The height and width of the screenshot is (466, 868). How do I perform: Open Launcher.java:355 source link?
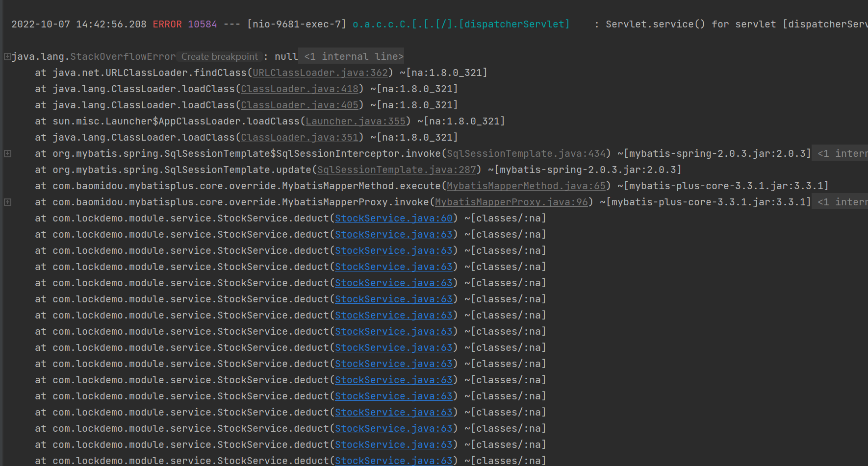pyautogui.click(x=356, y=122)
